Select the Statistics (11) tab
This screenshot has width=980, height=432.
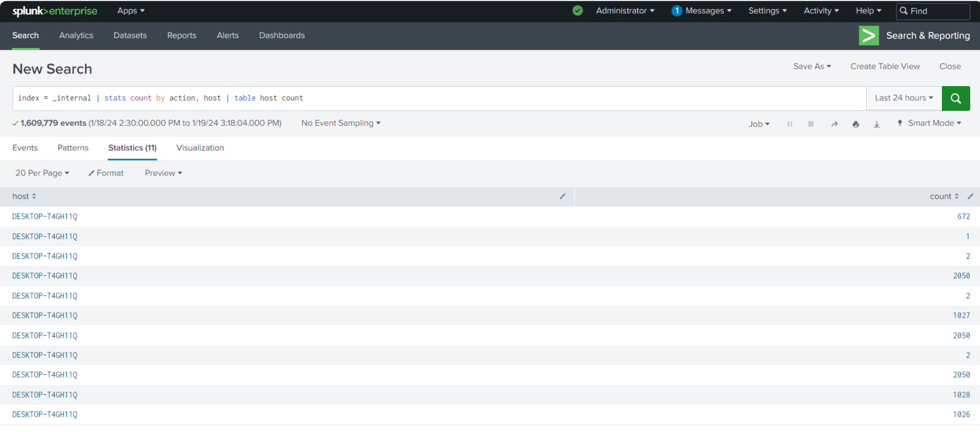tap(132, 148)
